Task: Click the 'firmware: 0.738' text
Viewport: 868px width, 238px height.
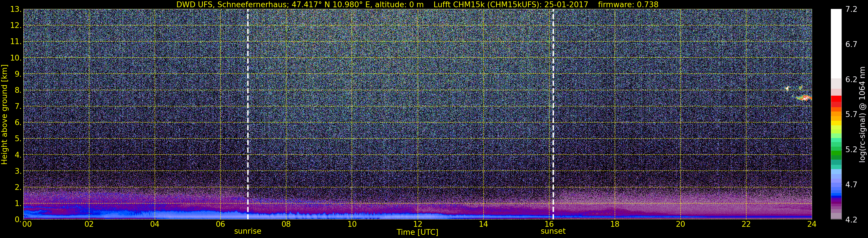Action: (628, 4)
